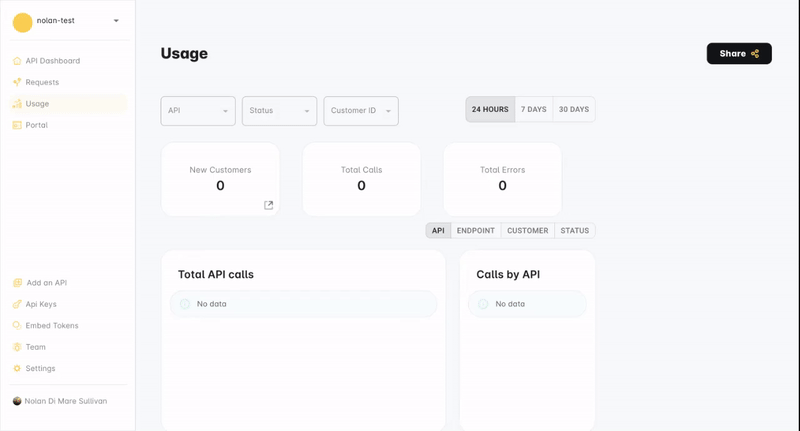Click the Share button
The height and width of the screenshot is (431, 800).
739,54
